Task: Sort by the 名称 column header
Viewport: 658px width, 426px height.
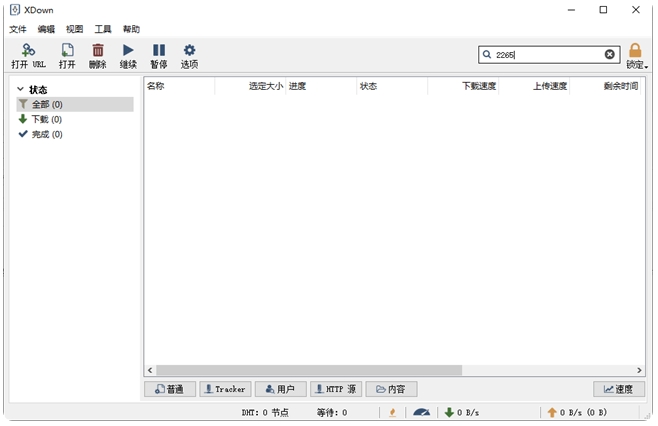Action: (x=180, y=86)
